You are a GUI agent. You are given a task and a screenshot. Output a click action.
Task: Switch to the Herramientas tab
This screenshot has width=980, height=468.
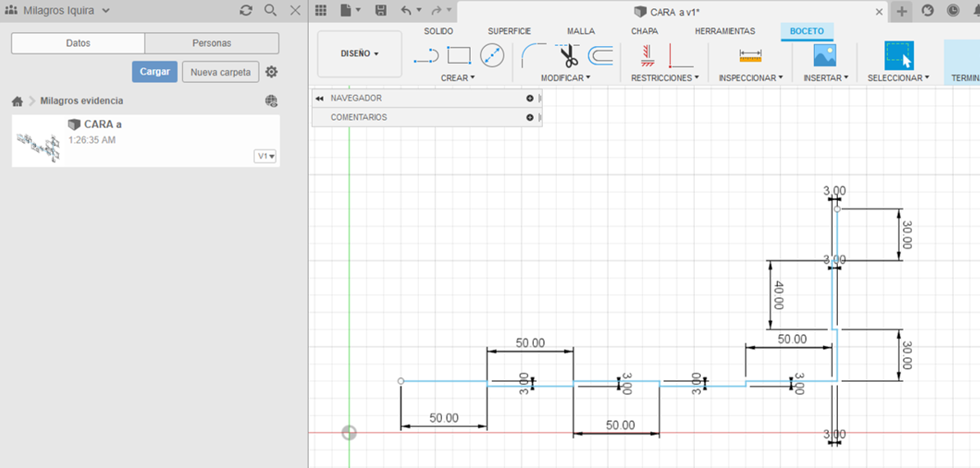click(x=725, y=31)
